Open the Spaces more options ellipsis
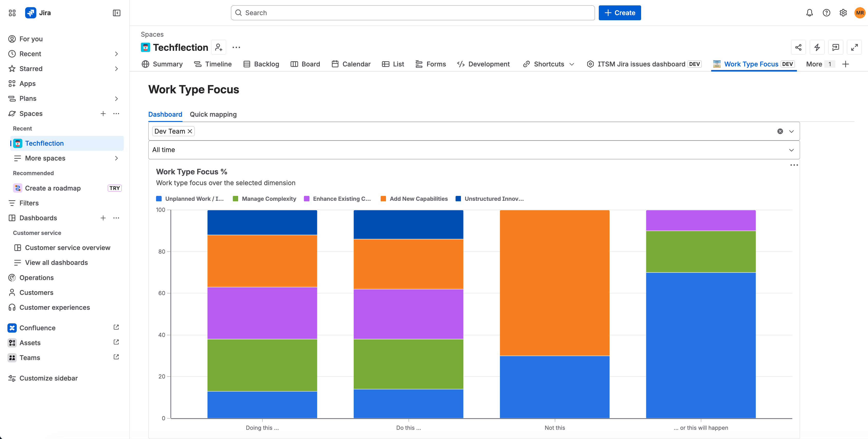868x439 pixels. 116,113
